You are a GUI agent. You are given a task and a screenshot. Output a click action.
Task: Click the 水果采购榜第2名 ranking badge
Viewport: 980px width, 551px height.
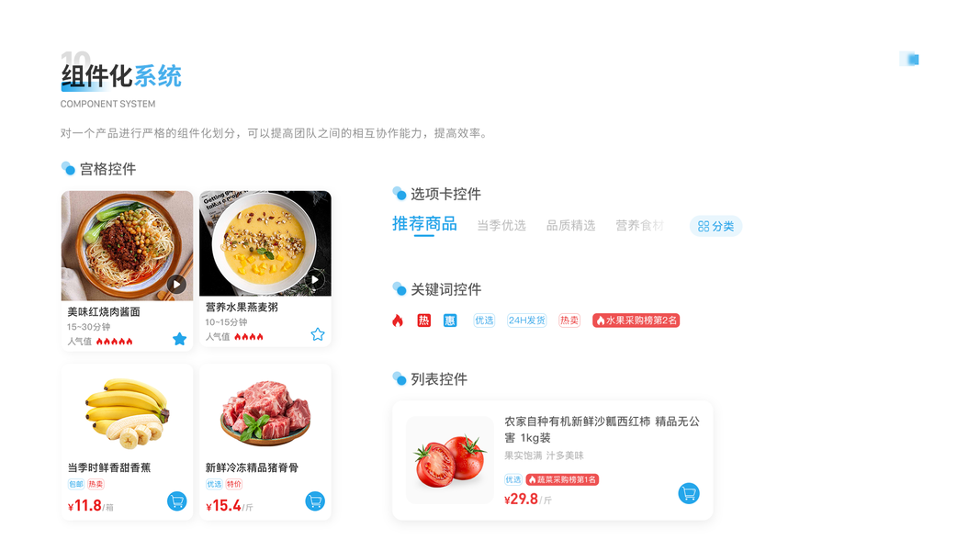click(636, 320)
